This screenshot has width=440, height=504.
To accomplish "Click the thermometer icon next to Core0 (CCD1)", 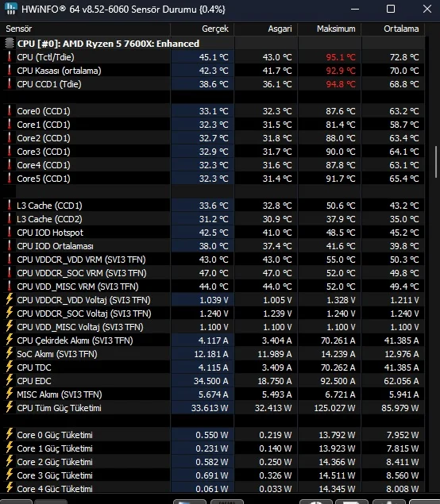I will click(10, 111).
